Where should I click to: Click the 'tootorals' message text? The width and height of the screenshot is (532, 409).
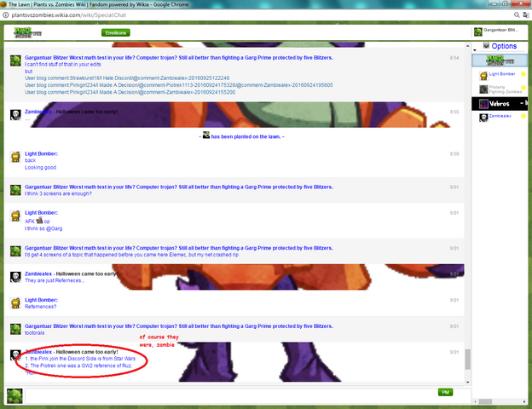(x=35, y=333)
